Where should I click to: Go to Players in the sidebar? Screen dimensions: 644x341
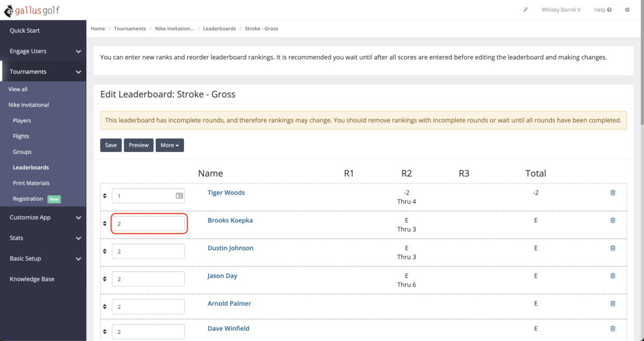point(22,121)
